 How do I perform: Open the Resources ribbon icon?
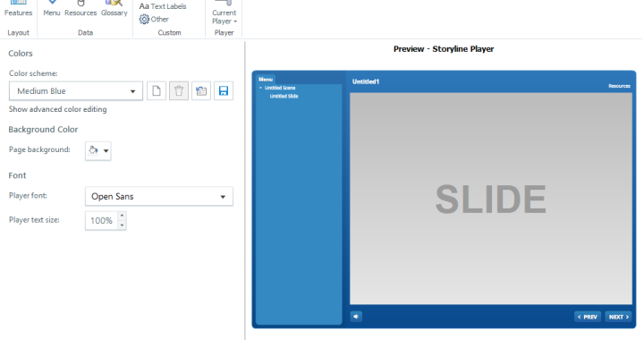pos(80,8)
